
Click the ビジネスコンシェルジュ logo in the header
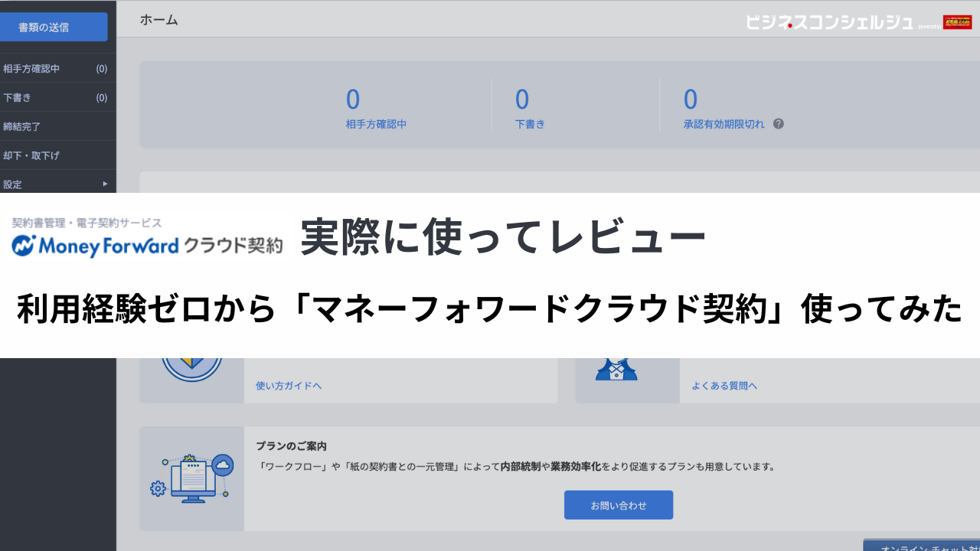pos(827,22)
